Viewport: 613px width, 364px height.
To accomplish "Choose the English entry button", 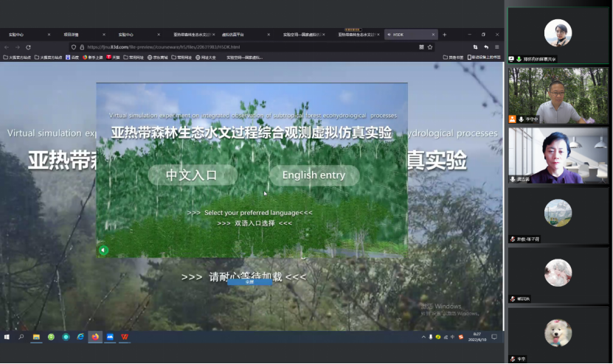I will [x=314, y=175].
